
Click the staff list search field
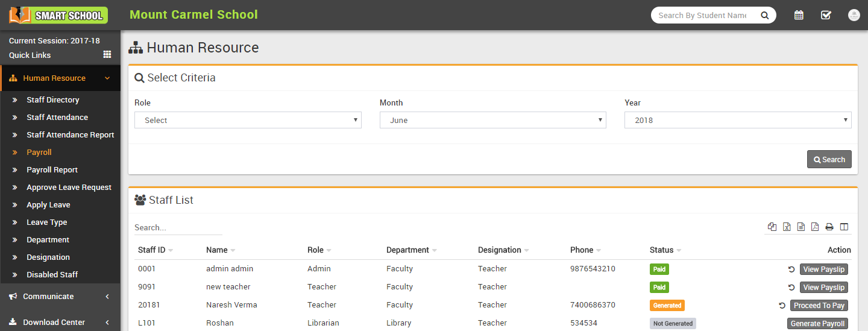click(178, 227)
